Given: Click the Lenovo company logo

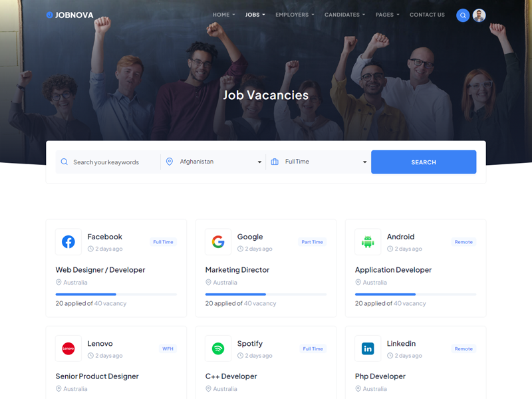Looking at the screenshot, I should click(68, 348).
